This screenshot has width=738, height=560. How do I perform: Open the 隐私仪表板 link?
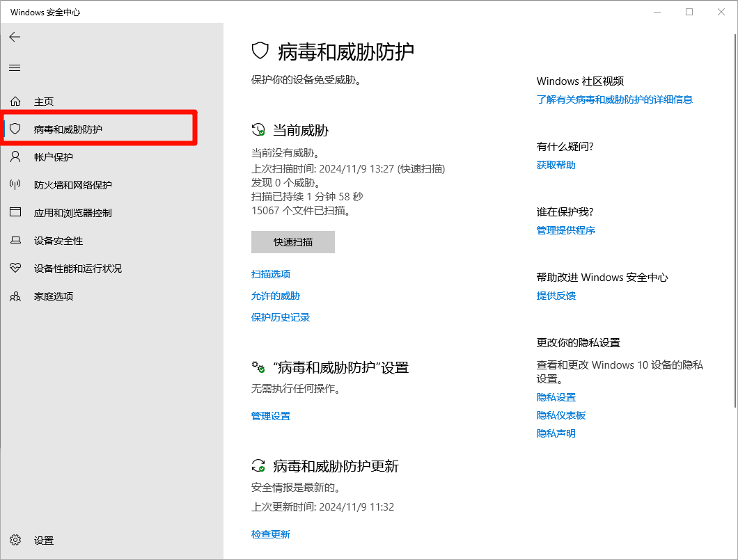pyautogui.click(x=561, y=415)
